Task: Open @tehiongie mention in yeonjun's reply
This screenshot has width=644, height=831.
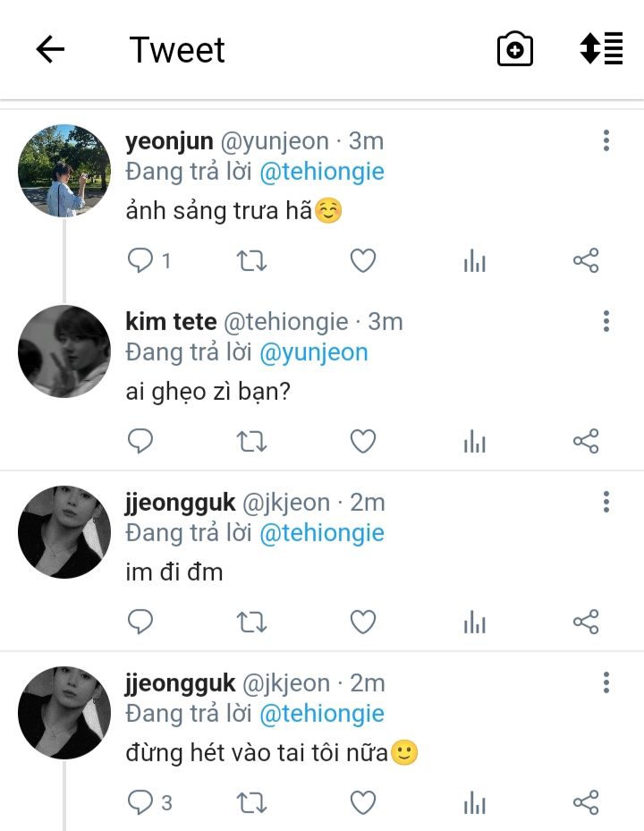Action: 322,172
